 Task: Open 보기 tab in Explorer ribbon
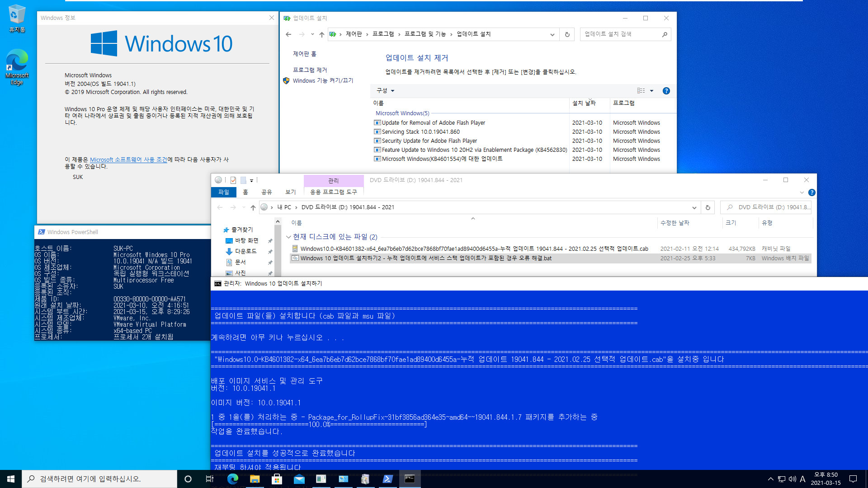coord(291,192)
